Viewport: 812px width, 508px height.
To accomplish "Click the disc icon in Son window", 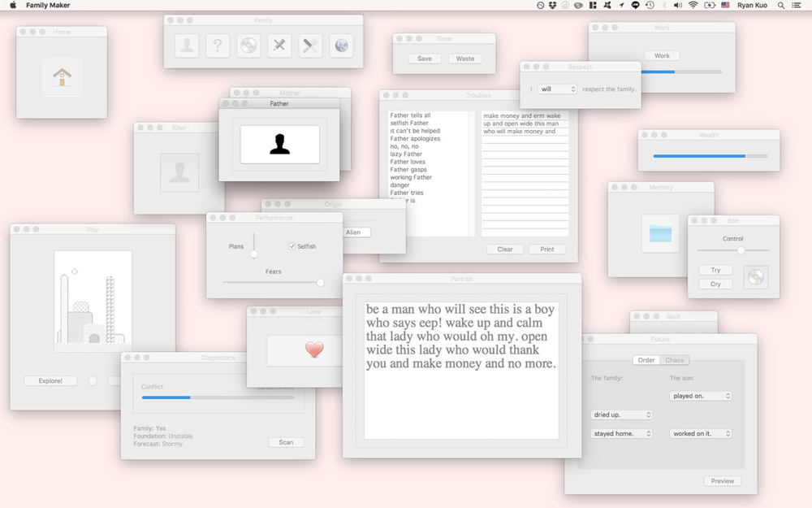I will pyautogui.click(x=755, y=277).
